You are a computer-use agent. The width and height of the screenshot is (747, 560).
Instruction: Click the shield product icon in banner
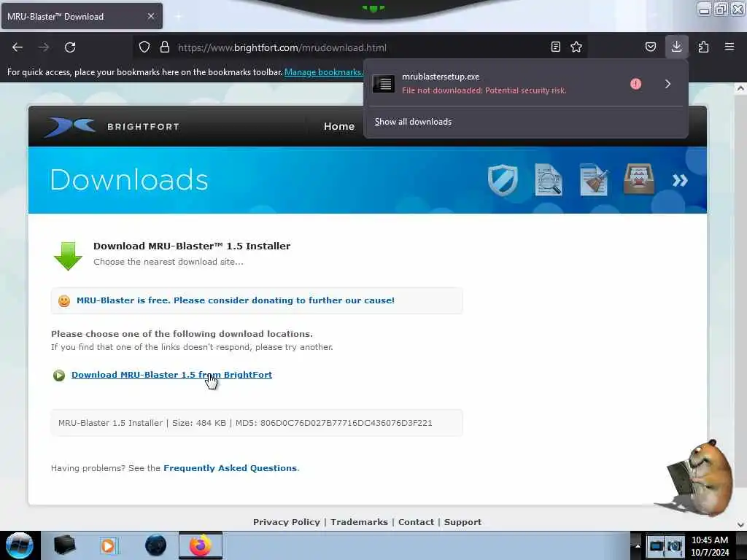503,180
